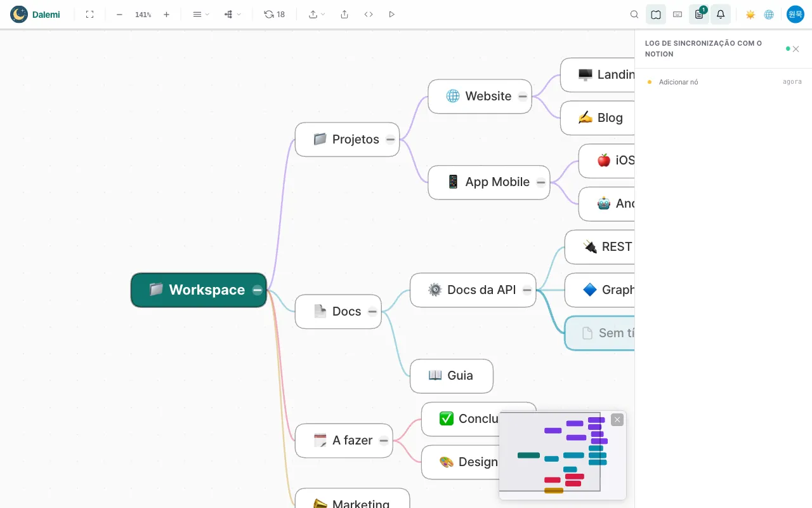Open the layout structure dropdown
This screenshot has width=812, height=508.
[233, 14]
